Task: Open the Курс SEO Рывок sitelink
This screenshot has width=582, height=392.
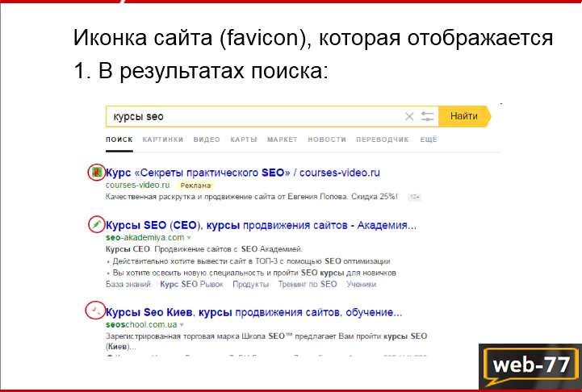Action: click(191, 285)
